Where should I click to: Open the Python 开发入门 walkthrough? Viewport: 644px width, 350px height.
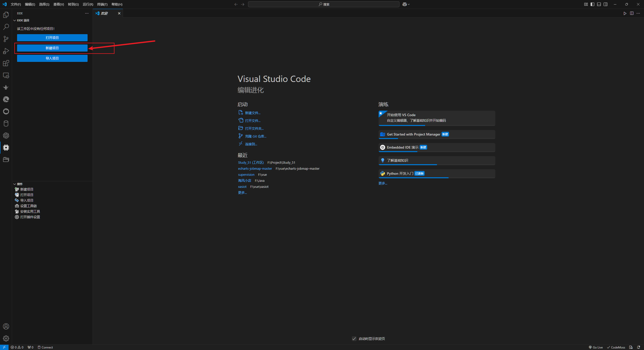point(437,174)
